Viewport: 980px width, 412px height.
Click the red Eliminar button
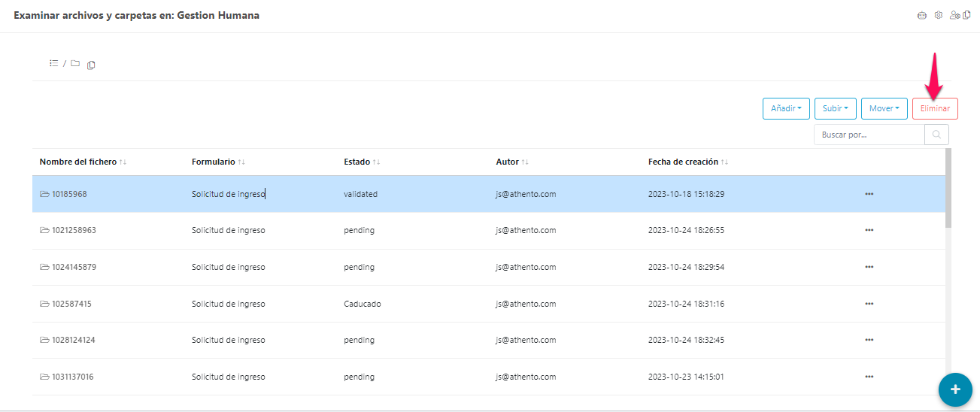(x=935, y=108)
